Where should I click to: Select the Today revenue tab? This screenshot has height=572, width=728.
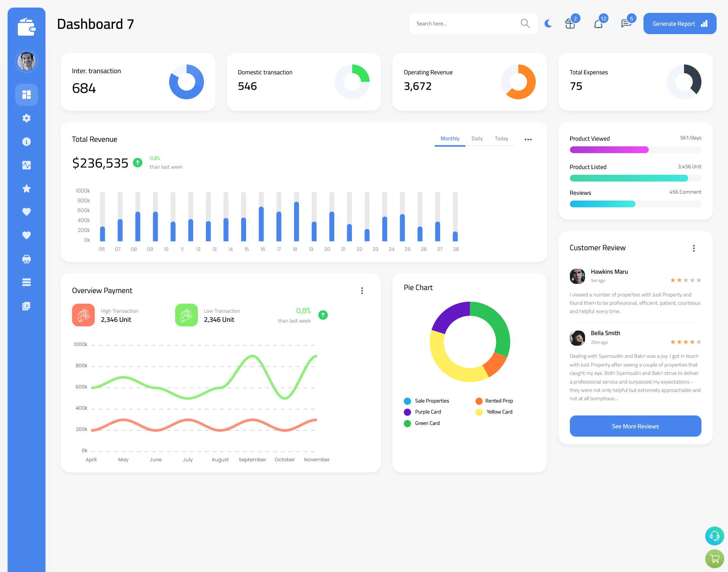(x=501, y=139)
